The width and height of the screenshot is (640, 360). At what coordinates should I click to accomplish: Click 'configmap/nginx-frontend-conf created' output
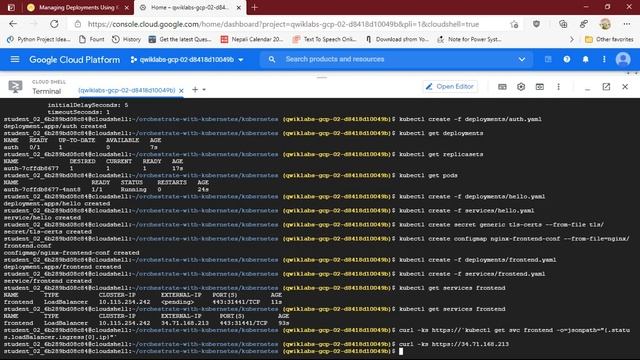(x=71, y=253)
